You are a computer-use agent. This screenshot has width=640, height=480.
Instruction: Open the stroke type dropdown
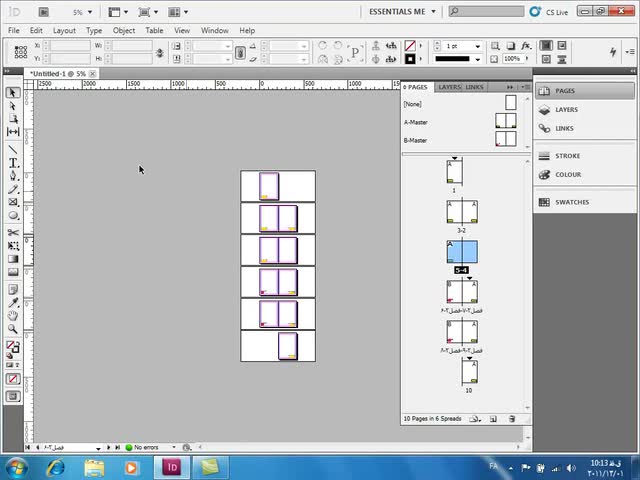[477, 59]
